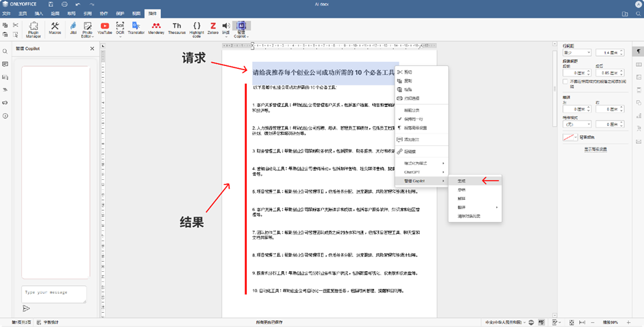
Task: Click the background color swatch
Action: pos(568,137)
